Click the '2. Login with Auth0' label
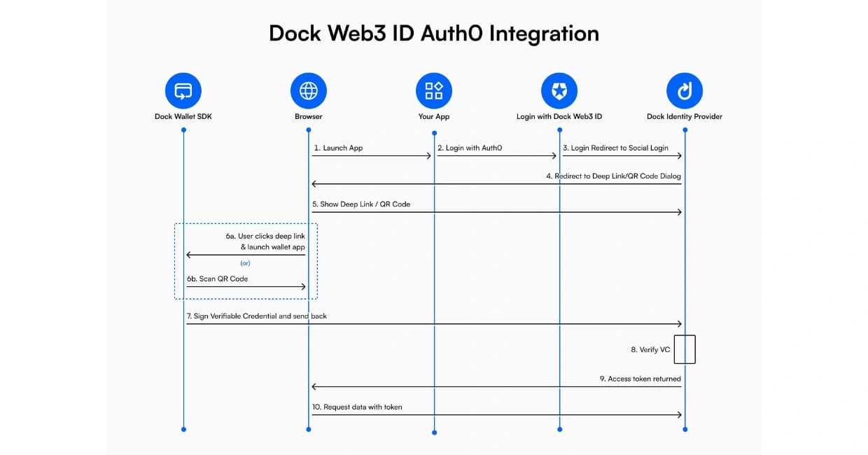Screen dimensions: 868x455 click(x=470, y=148)
